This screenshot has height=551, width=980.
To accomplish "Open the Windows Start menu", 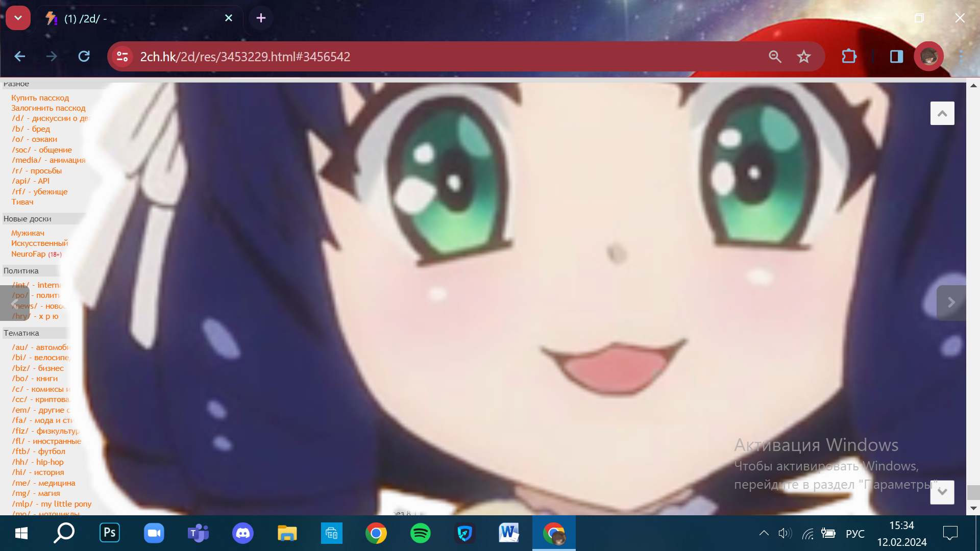I will [x=21, y=533].
